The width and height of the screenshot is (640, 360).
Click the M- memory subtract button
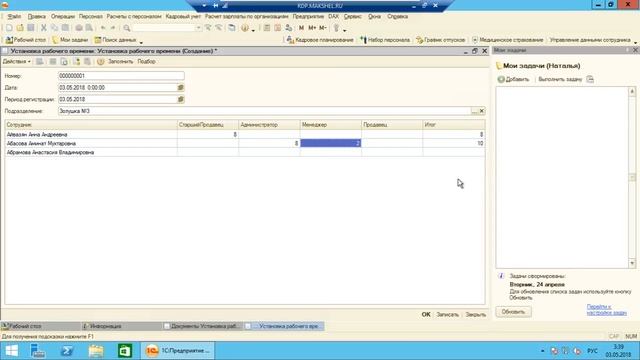coord(322,28)
